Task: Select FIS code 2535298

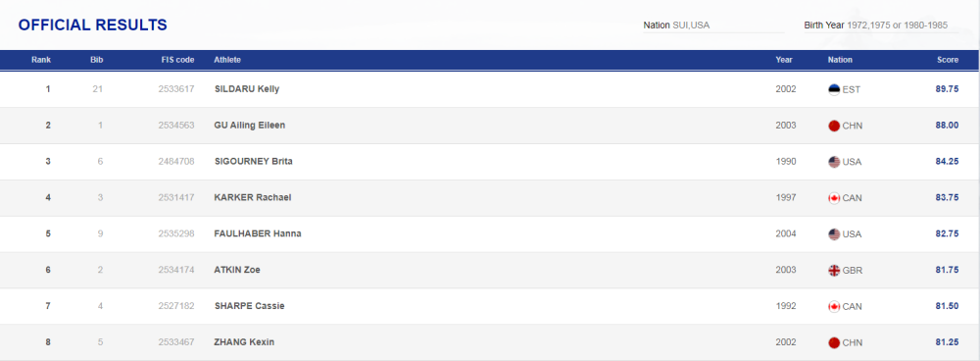Action: tap(176, 234)
